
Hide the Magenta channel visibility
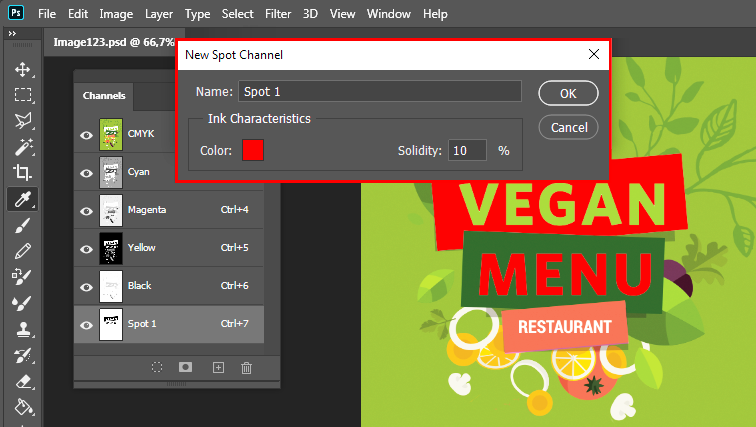(x=86, y=210)
